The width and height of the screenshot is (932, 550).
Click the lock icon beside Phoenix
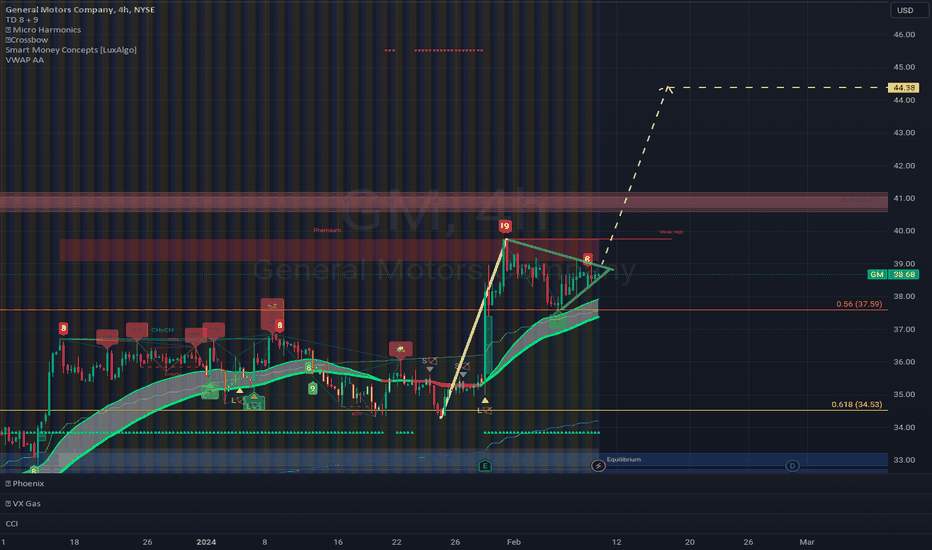point(8,484)
